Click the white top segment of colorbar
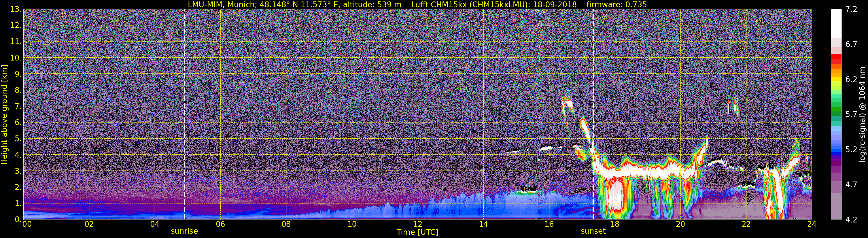 pyautogui.click(x=836, y=24)
